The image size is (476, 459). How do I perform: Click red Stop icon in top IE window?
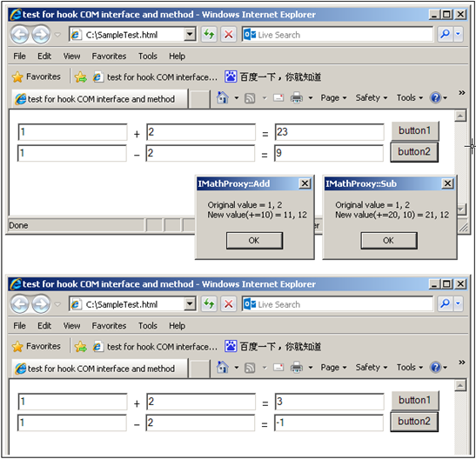click(x=229, y=34)
